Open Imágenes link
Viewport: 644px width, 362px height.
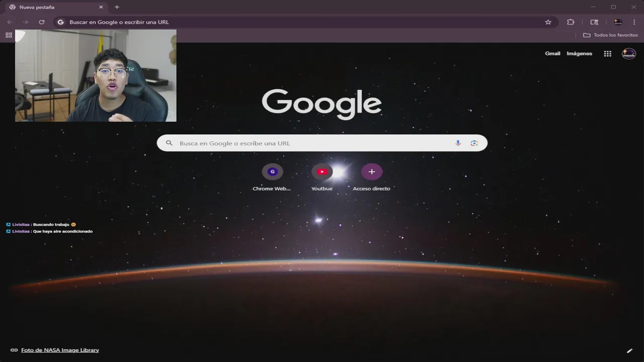click(x=579, y=53)
